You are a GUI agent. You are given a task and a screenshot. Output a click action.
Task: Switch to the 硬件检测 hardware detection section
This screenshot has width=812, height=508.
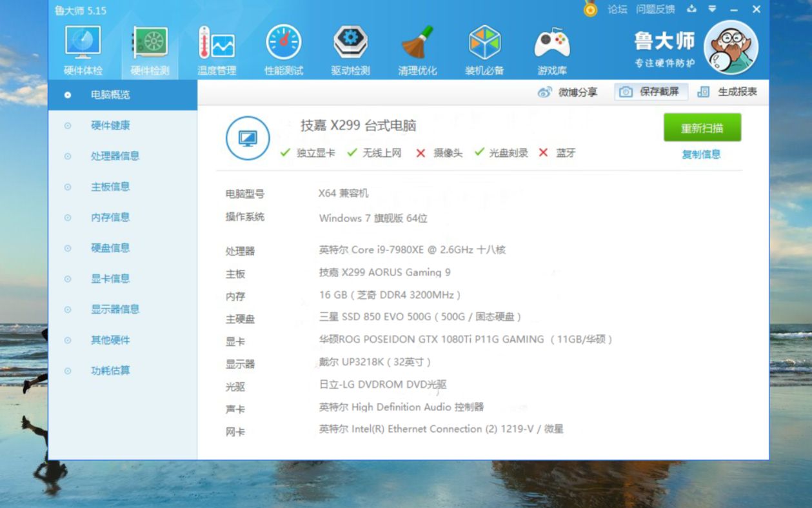[x=150, y=51]
